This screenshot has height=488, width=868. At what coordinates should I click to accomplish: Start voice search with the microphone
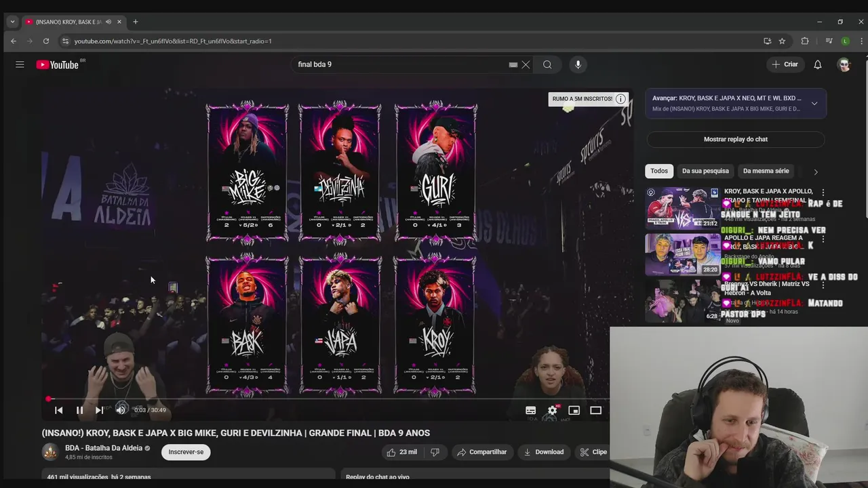pyautogui.click(x=578, y=64)
